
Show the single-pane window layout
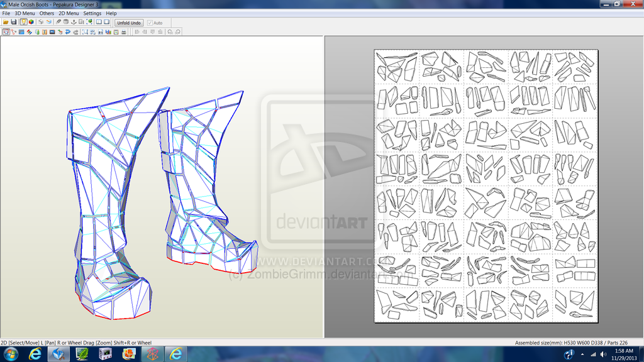pyautogui.click(x=107, y=22)
